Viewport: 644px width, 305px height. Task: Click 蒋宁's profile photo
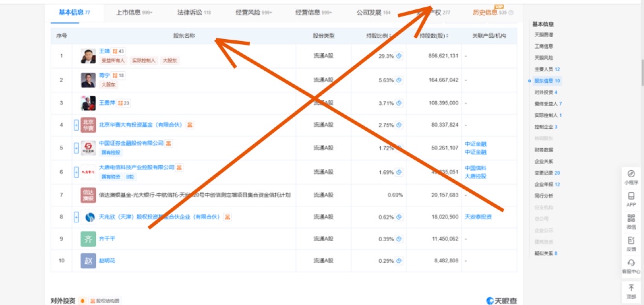point(88,80)
